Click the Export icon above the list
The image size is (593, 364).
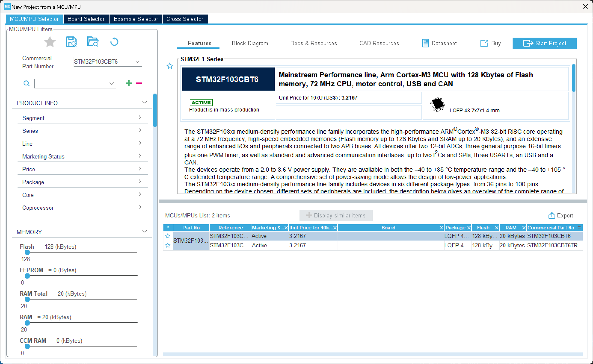(x=551, y=216)
